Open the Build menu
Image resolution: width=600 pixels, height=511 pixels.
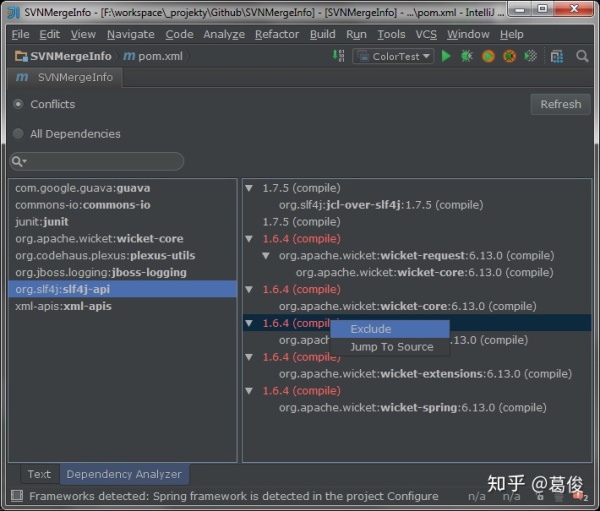[322, 34]
